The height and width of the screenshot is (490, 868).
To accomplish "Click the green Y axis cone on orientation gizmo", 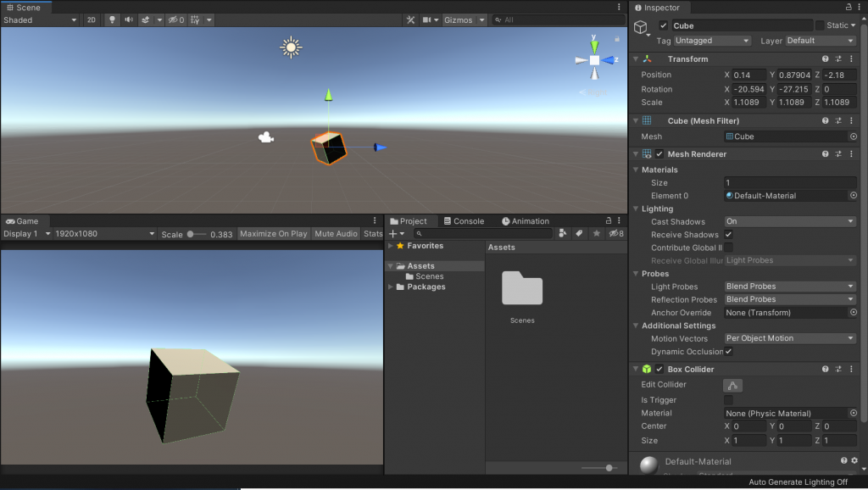I will (594, 47).
